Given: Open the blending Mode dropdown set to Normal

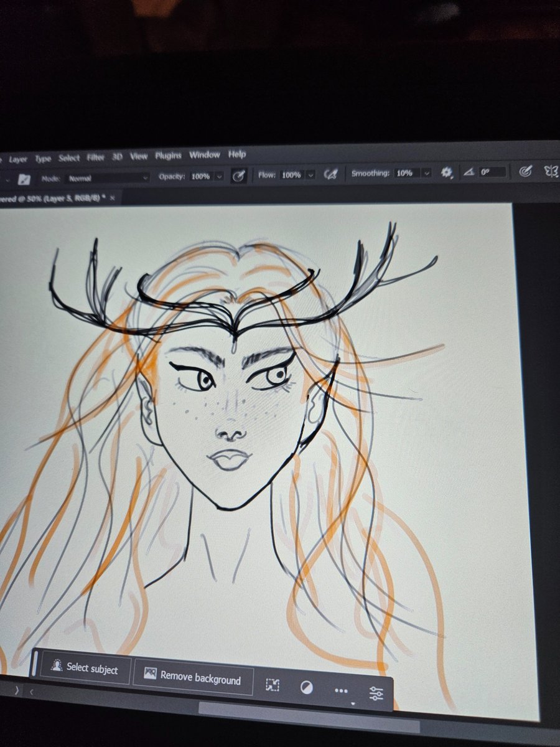Looking at the screenshot, I should 108,178.
